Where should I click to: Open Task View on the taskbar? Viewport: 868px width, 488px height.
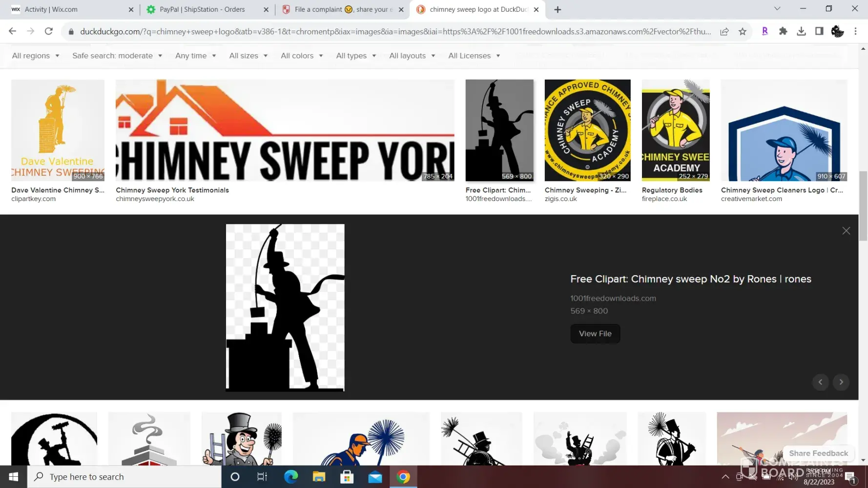pyautogui.click(x=262, y=477)
